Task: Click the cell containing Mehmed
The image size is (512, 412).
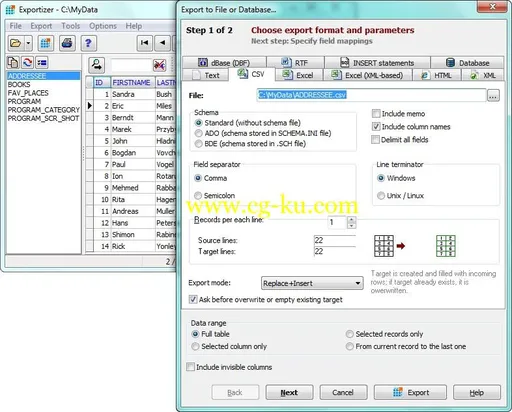Action: [x=133, y=188]
